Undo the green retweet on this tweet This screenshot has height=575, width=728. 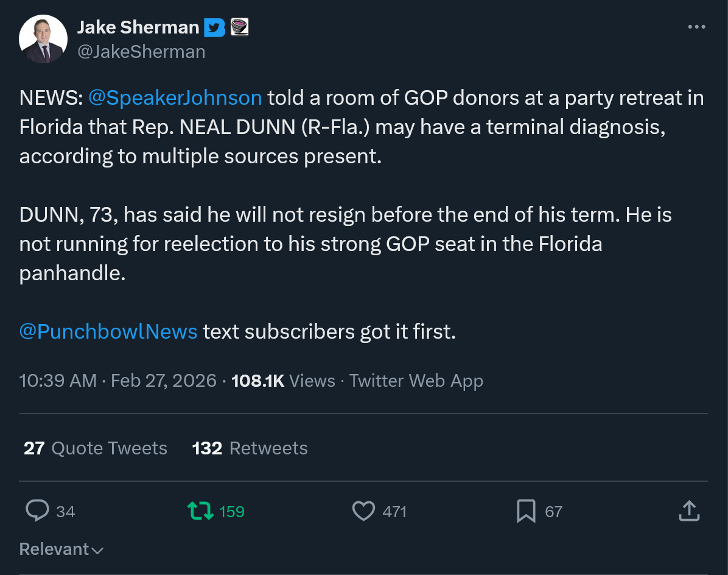[201, 510]
